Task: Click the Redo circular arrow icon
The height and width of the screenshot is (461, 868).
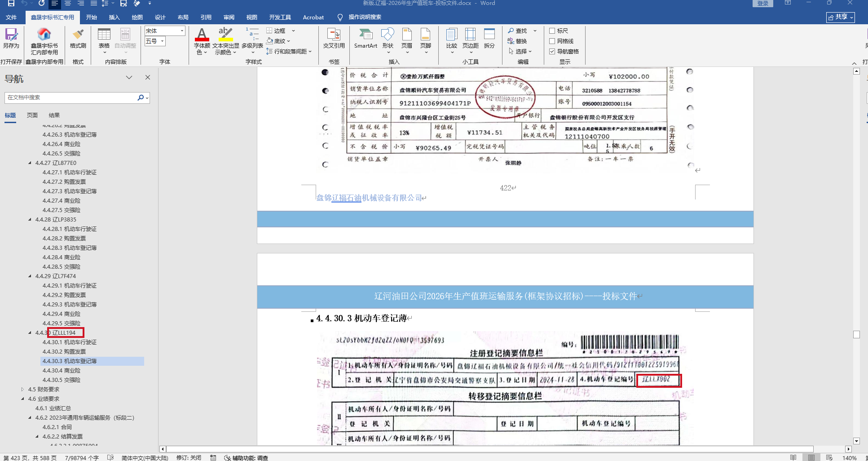Action: [41, 3]
